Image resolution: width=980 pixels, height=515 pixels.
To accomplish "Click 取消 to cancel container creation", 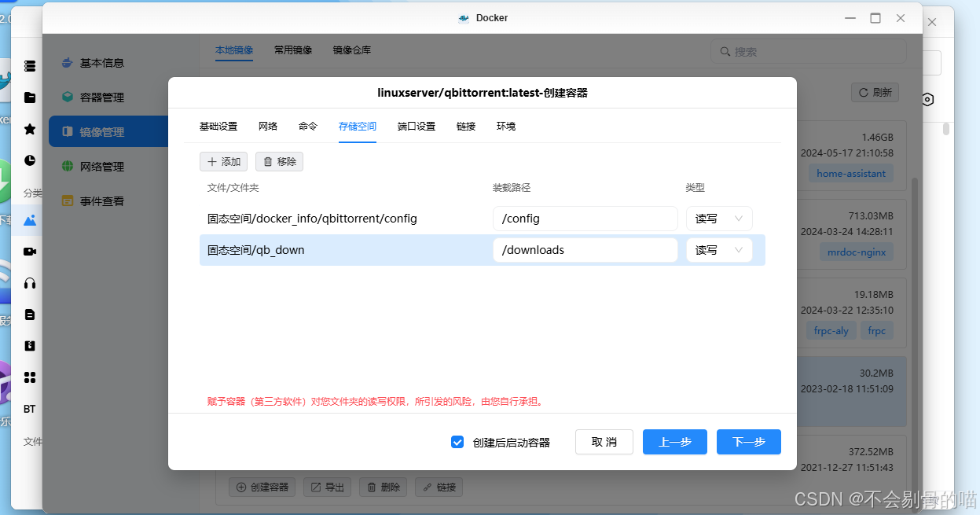I will coord(604,442).
